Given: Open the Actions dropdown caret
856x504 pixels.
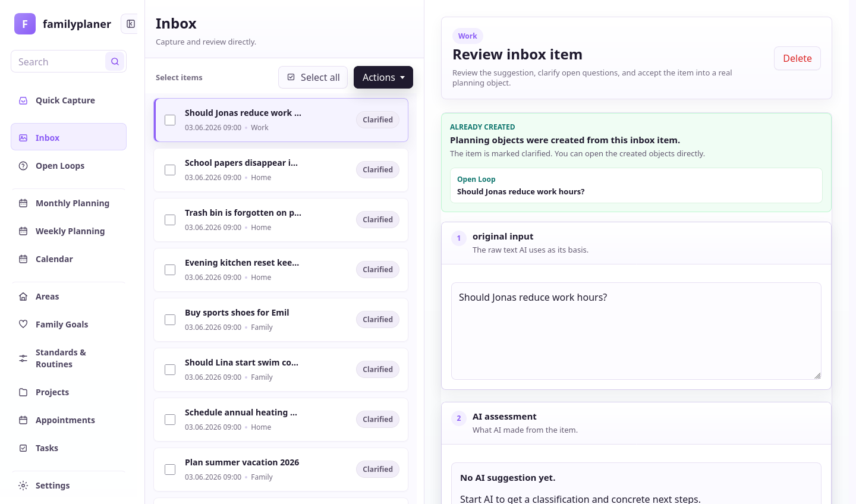Looking at the screenshot, I should pos(402,77).
